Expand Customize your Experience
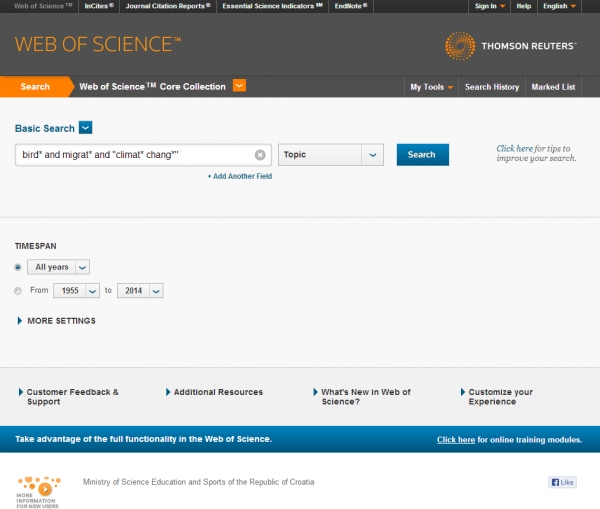Viewport: 600px width, 509px height. 497,396
